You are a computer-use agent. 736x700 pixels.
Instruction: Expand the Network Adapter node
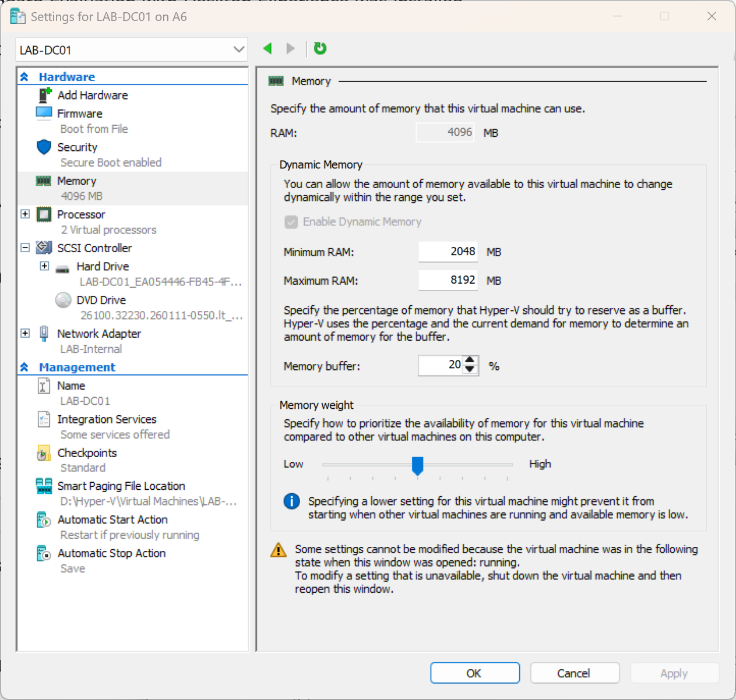(25, 333)
